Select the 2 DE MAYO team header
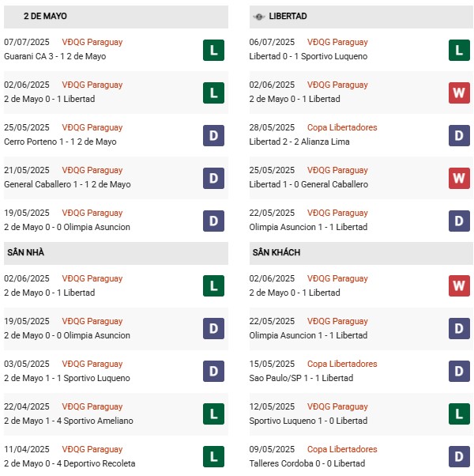Screen dimensions: 474x476 45,16
